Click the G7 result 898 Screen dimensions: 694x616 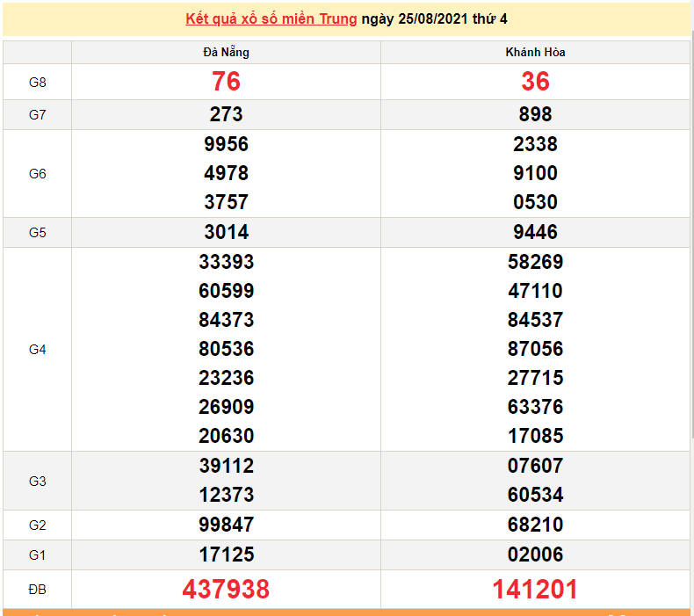click(535, 115)
